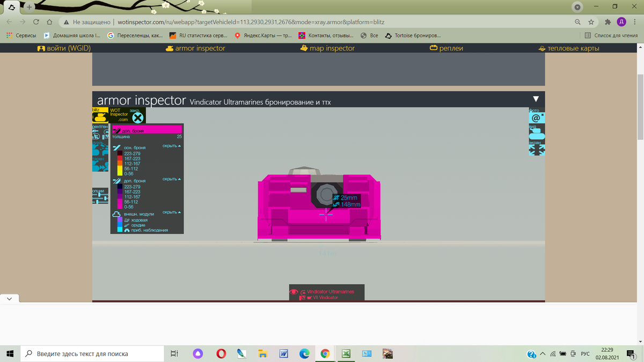This screenshot has height=362, width=644.
Task: Open the Chrome profile avatar
Action: (621, 22)
